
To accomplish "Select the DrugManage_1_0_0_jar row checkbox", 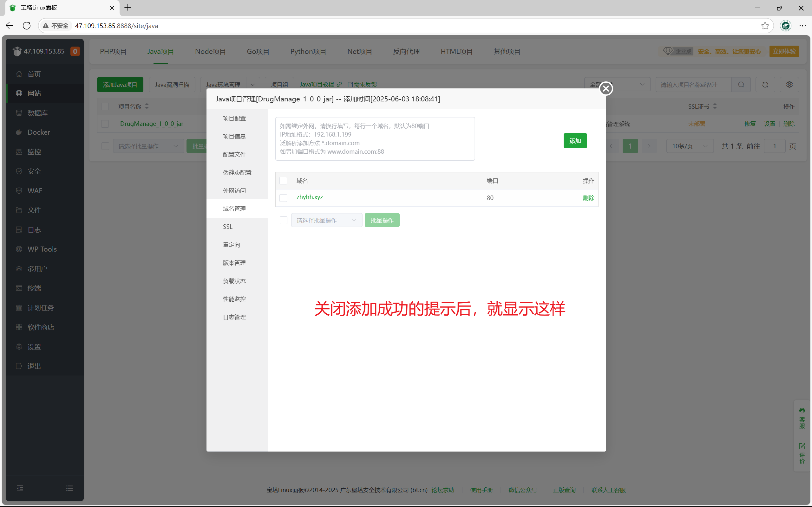I will 105,124.
